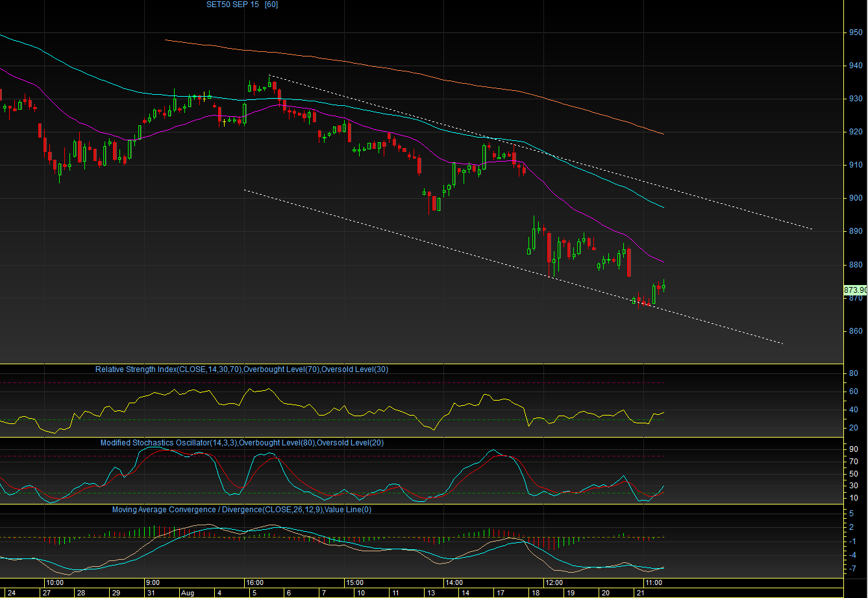Click the 31 date label on time axis

coord(151,593)
